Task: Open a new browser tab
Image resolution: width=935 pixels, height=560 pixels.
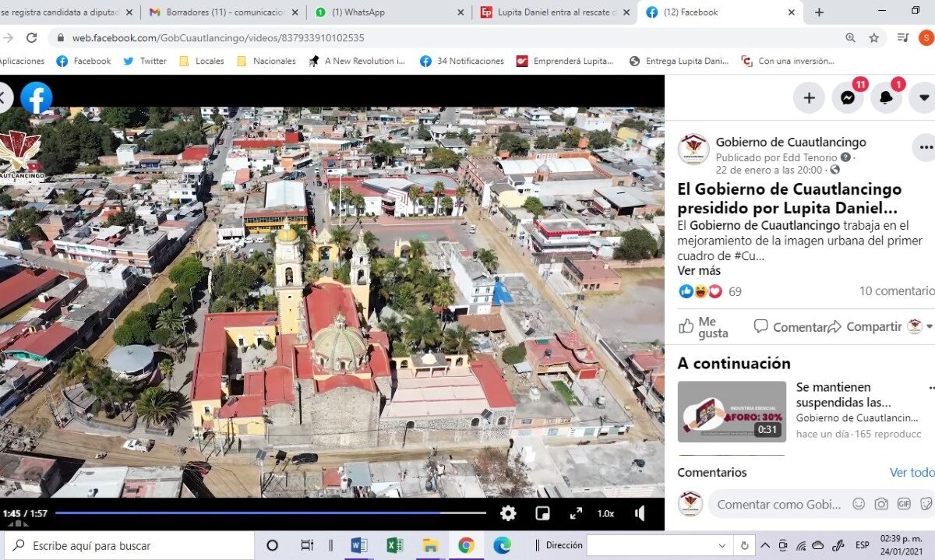Action: click(819, 12)
